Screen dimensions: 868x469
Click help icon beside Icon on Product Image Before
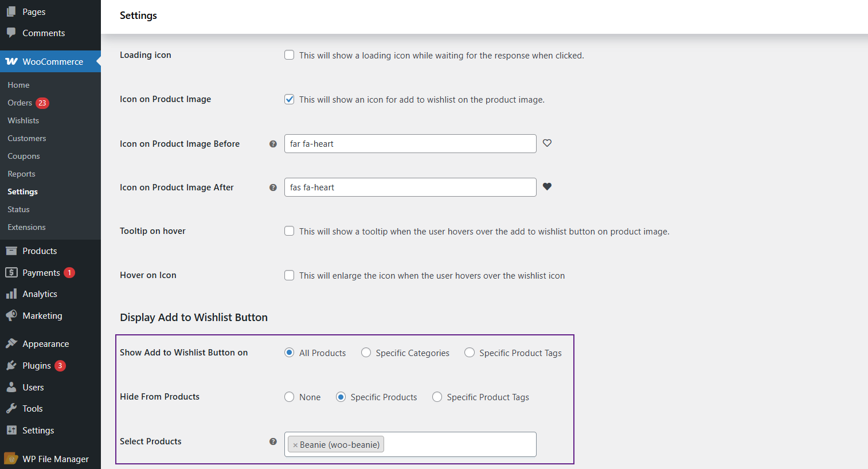click(x=273, y=144)
